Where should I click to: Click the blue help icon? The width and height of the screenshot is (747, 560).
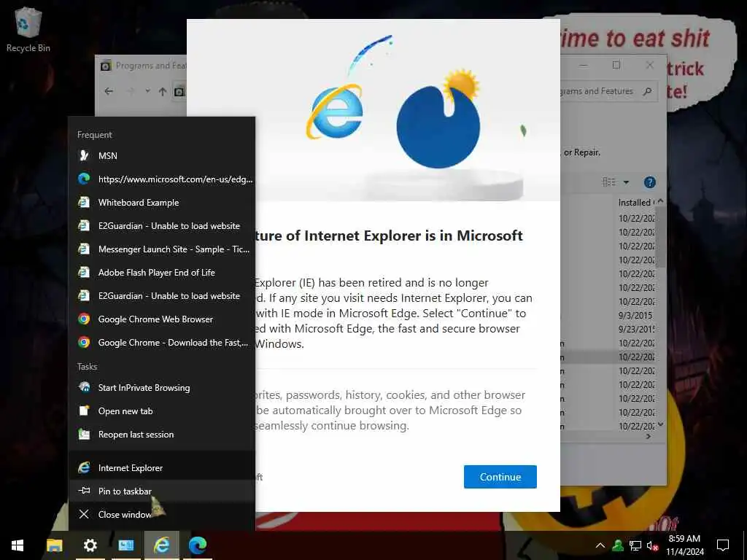[x=649, y=182]
